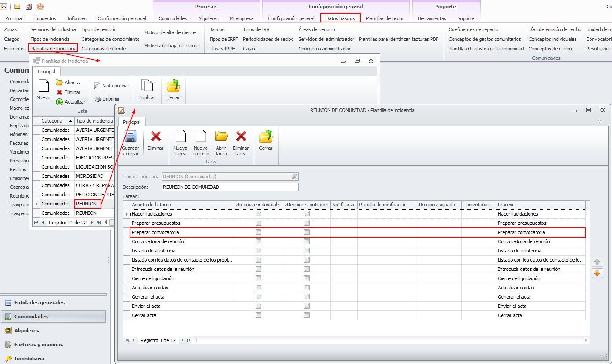Click Nuevo proceso icon
Viewport: 612px width, 364px height.
click(x=201, y=137)
